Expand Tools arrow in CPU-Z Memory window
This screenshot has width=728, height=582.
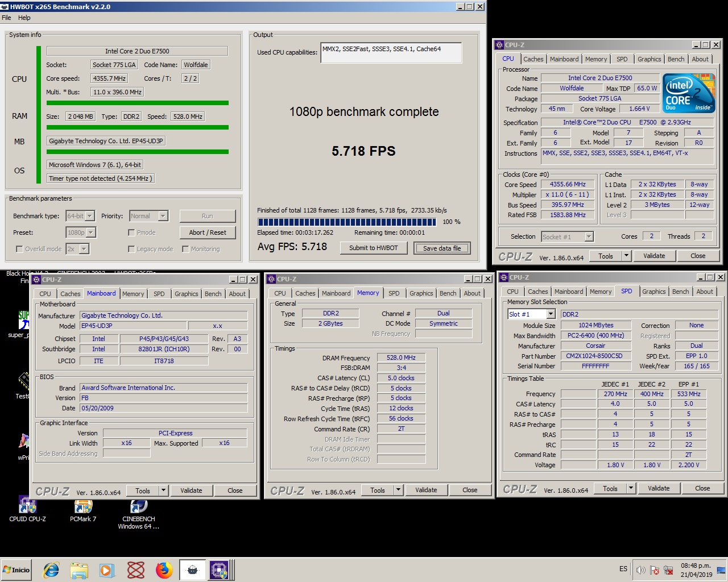point(399,490)
